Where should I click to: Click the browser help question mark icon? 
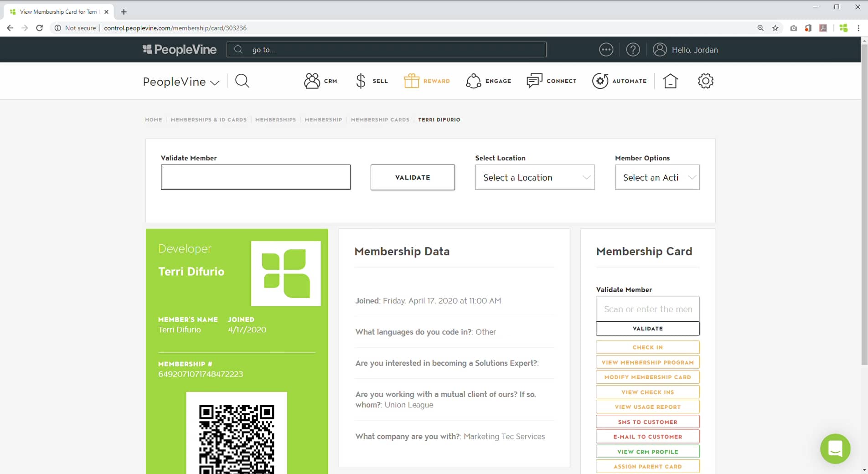click(633, 49)
